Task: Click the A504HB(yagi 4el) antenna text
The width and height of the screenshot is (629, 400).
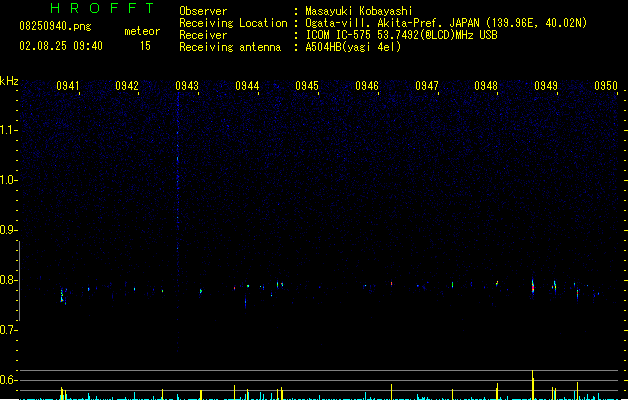Action: [353, 47]
